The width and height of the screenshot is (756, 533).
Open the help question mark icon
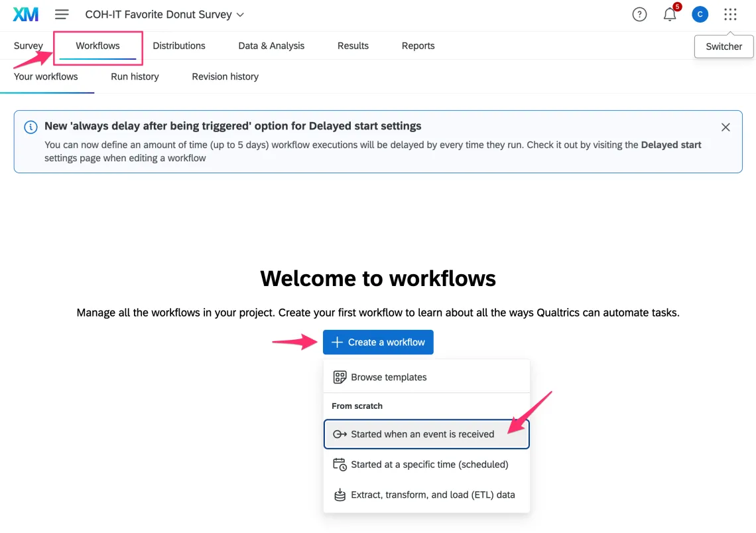[x=639, y=15]
